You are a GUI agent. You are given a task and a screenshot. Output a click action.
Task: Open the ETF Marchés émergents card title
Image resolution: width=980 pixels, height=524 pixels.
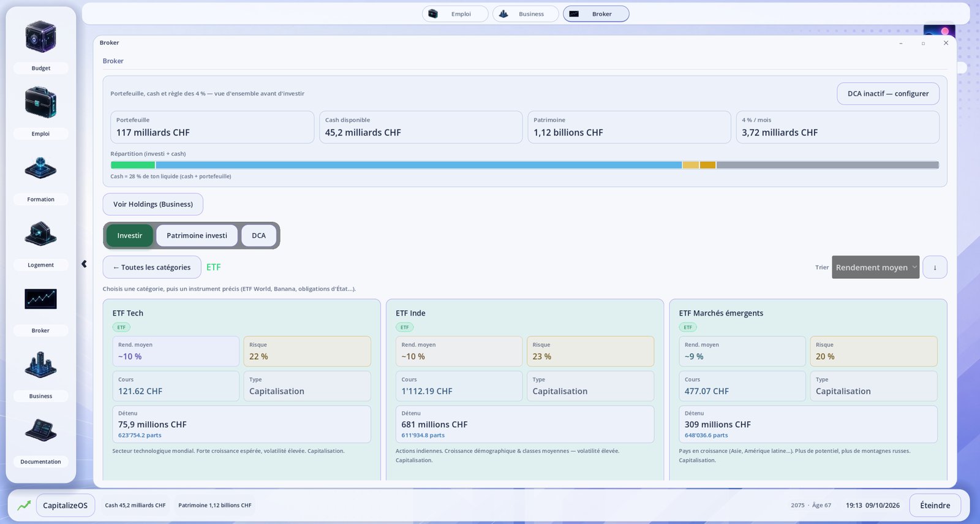tap(721, 313)
